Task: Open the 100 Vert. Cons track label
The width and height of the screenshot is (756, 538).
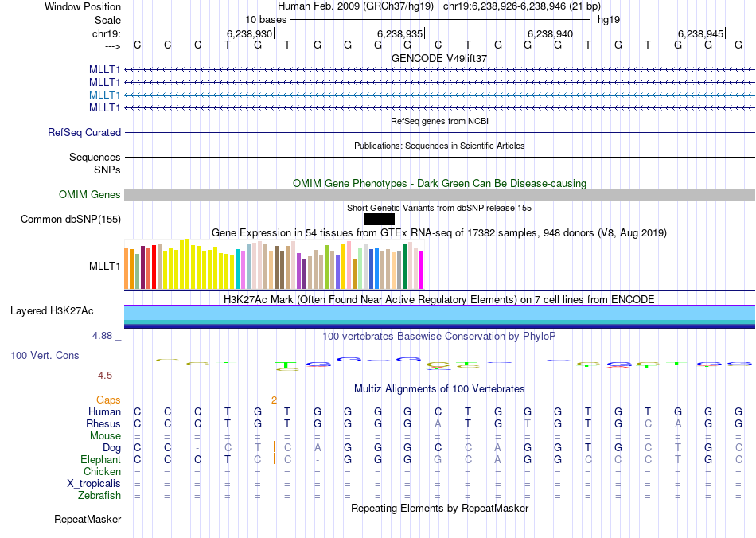Action: click(45, 355)
